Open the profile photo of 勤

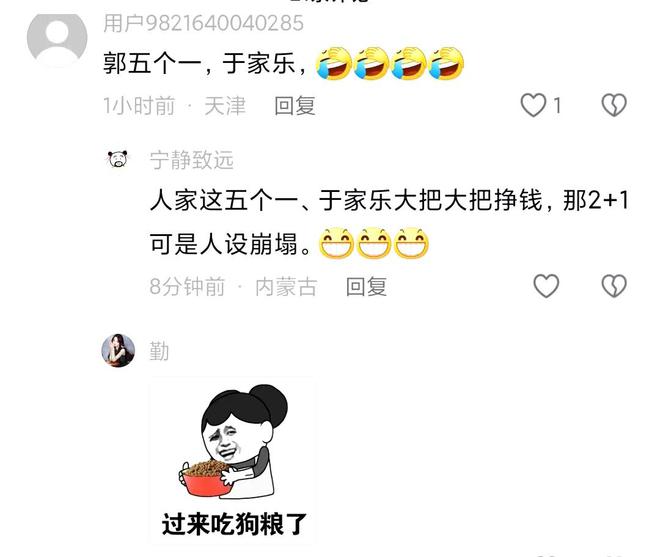(x=118, y=350)
